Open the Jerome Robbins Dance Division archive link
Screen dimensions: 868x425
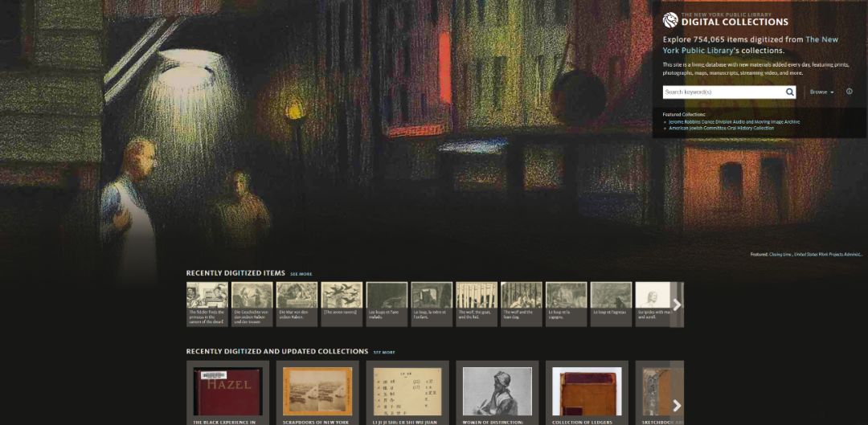coord(734,122)
